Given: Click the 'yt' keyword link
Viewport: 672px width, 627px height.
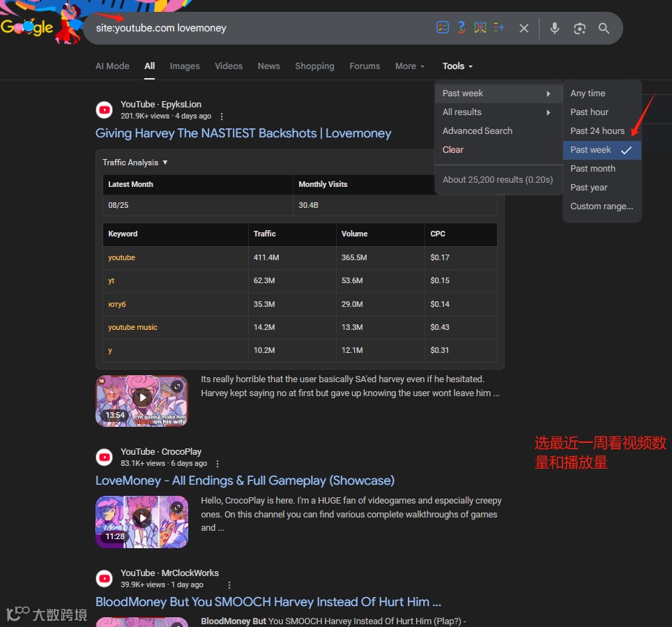Looking at the screenshot, I should click(111, 281).
